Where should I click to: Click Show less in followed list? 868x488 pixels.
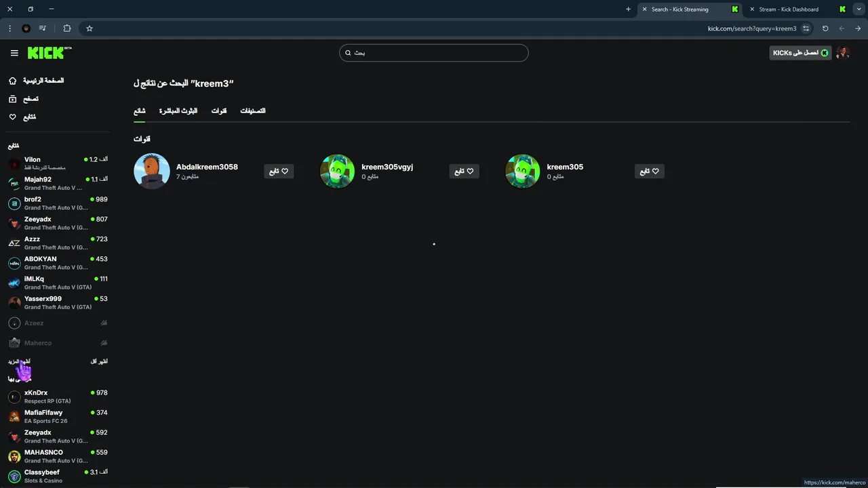99,361
